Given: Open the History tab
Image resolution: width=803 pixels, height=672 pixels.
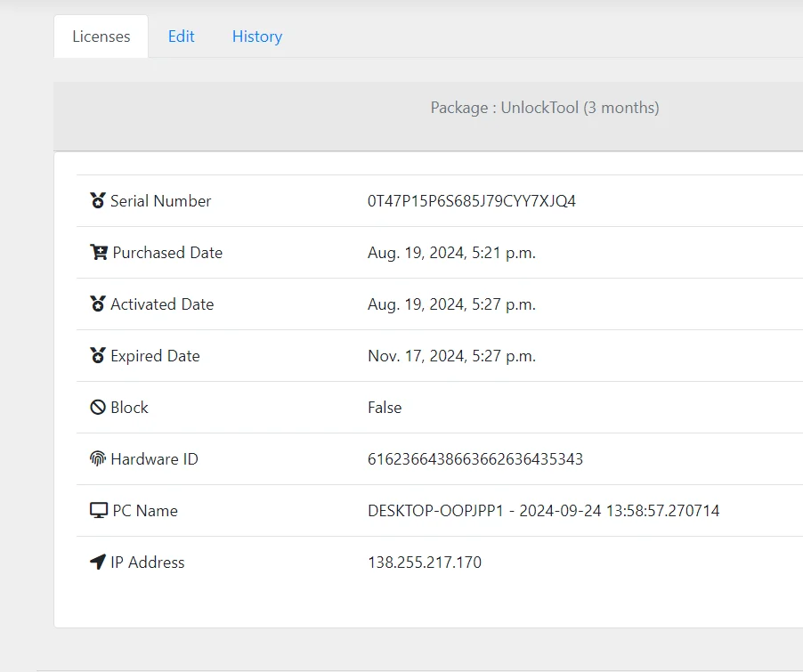Looking at the screenshot, I should tap(257, 36).
